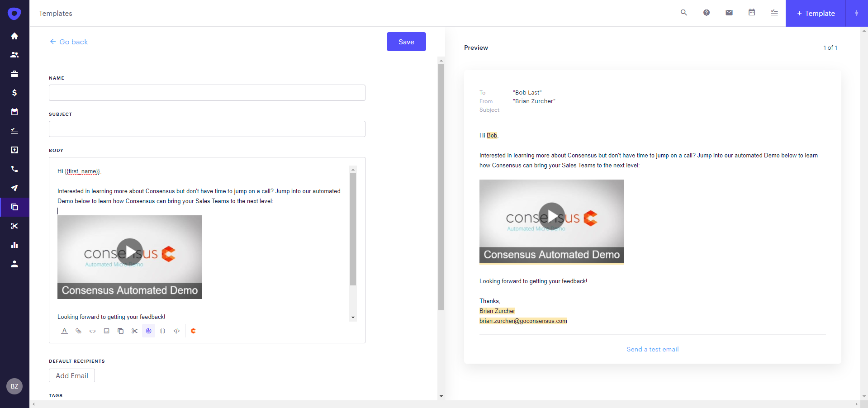Click the body editor scroll-down arrow
This screenshot has height=408, width=868.
[x=353, y=318]
